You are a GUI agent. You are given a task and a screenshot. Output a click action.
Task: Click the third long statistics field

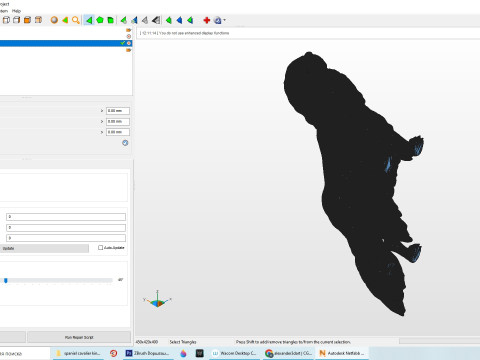pyautogui.click(x=66, y=238)
